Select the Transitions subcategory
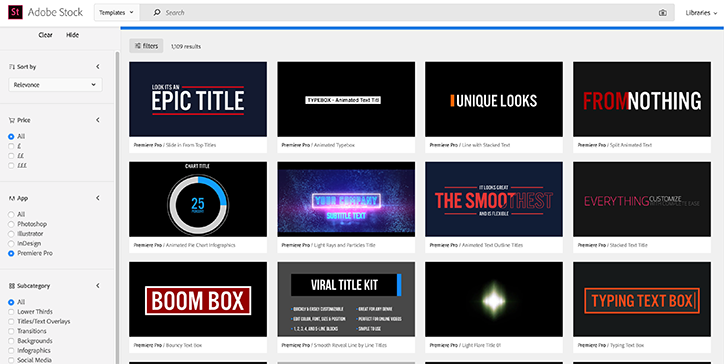This screenshot has height=364, width=724. (x=11, y=332)
